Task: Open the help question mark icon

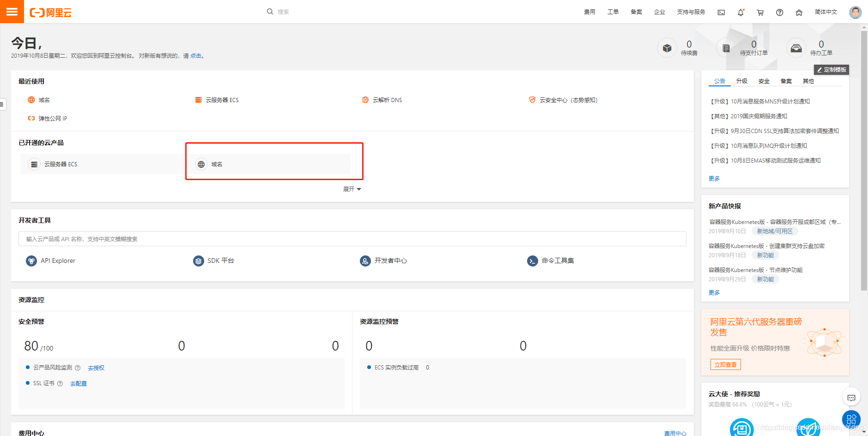Action: pos(779,12)
